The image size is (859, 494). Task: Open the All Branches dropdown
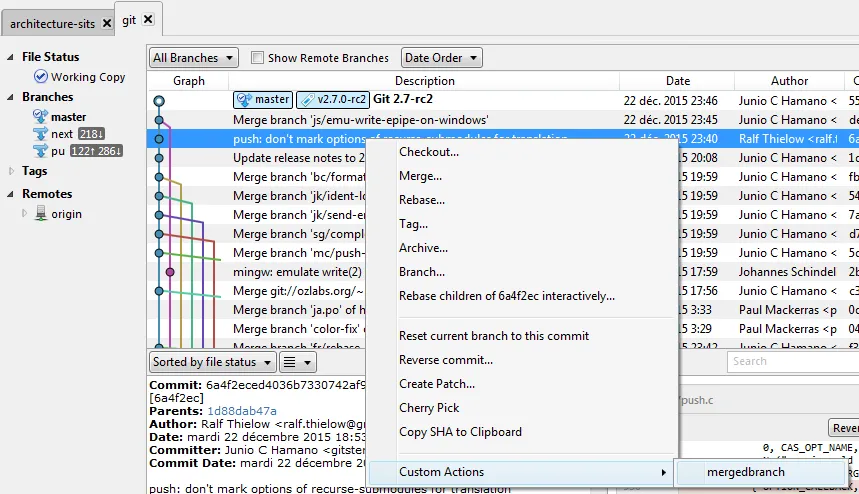click(193, 58)
